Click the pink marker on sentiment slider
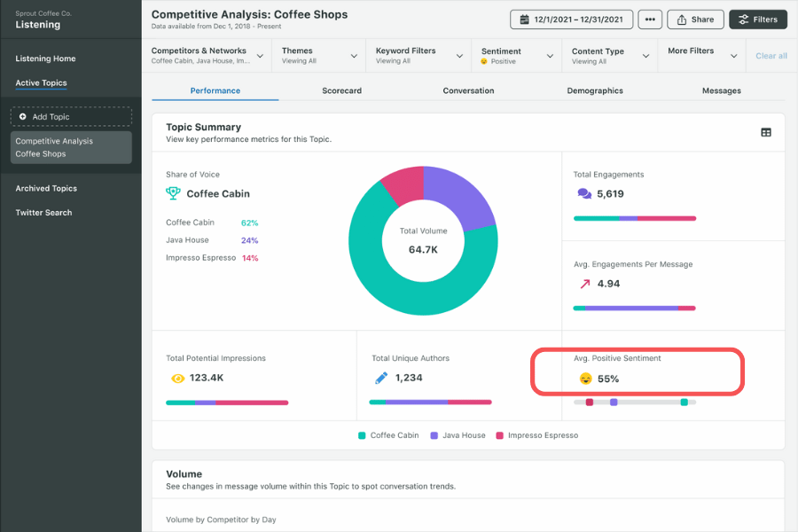This screenshot has height=532, width=798. pos(590,403)
